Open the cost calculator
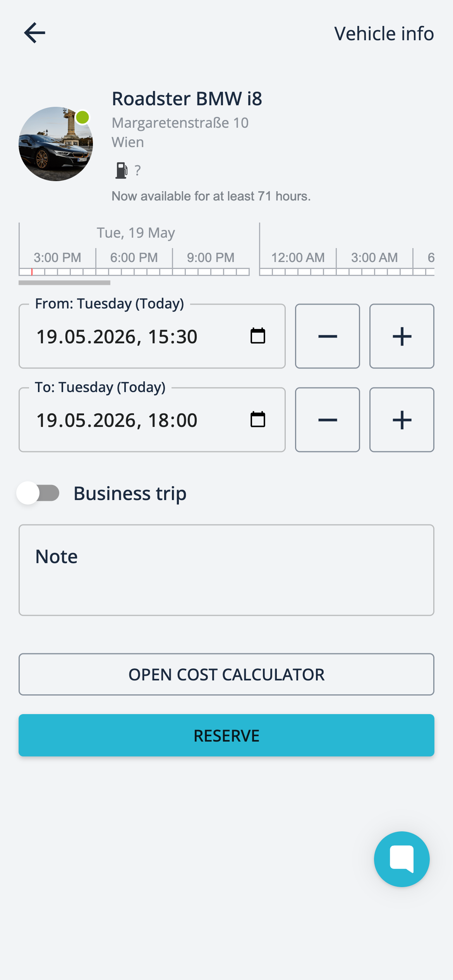Screen dimensions: 453x980 [226, 674]
